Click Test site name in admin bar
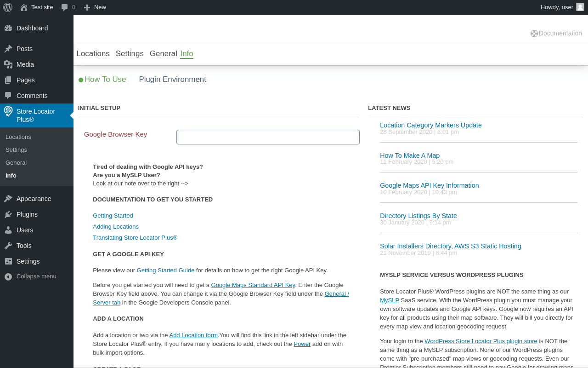The image size is (588, 368). [42, 7]
